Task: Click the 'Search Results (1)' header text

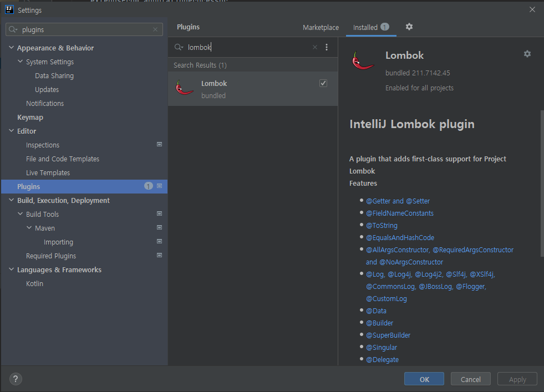Action: (200, 65)
